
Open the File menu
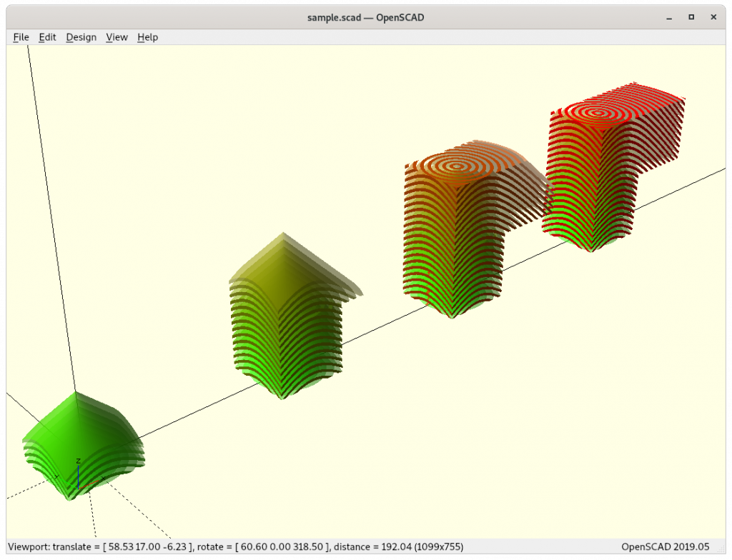click(x=21, y=37)
